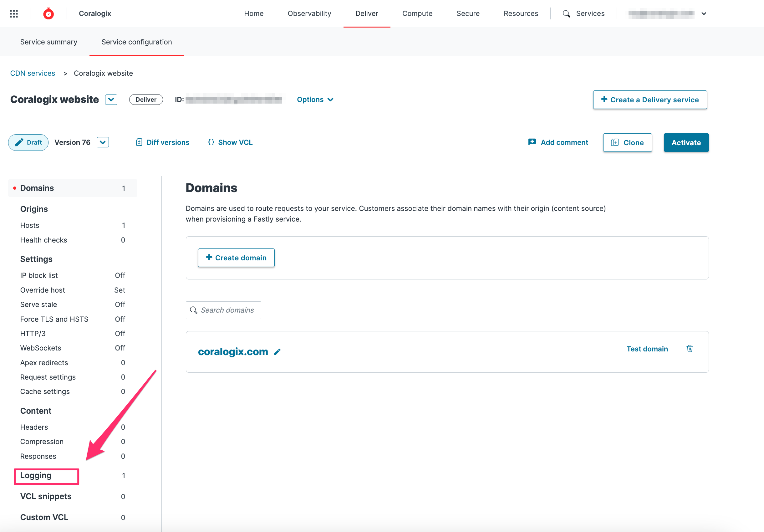Open the Secure menu
The image size is (764, 532).
(468, 14)
